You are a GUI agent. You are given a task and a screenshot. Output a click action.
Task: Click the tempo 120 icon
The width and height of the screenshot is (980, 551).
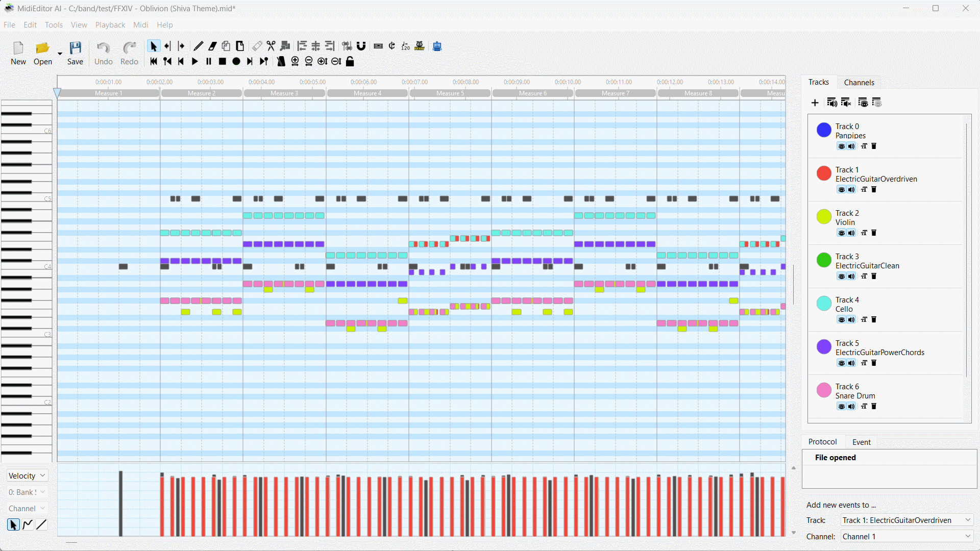click(405, 46)
